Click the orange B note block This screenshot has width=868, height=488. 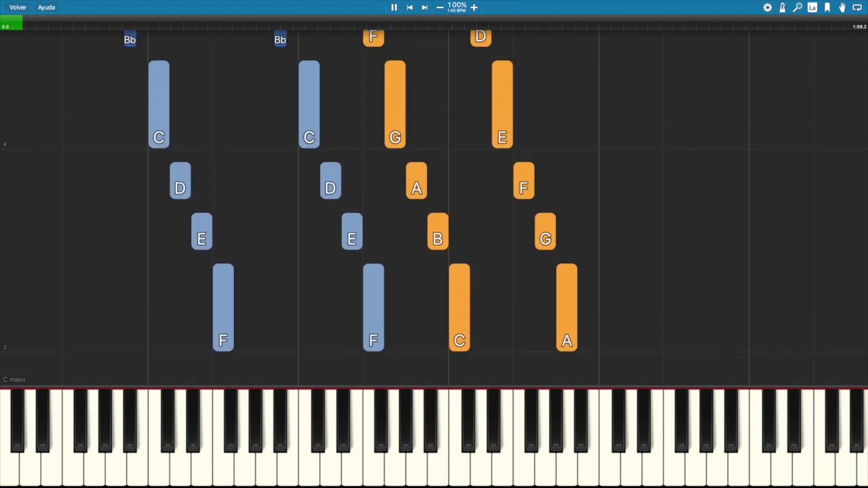coord(438,231)
